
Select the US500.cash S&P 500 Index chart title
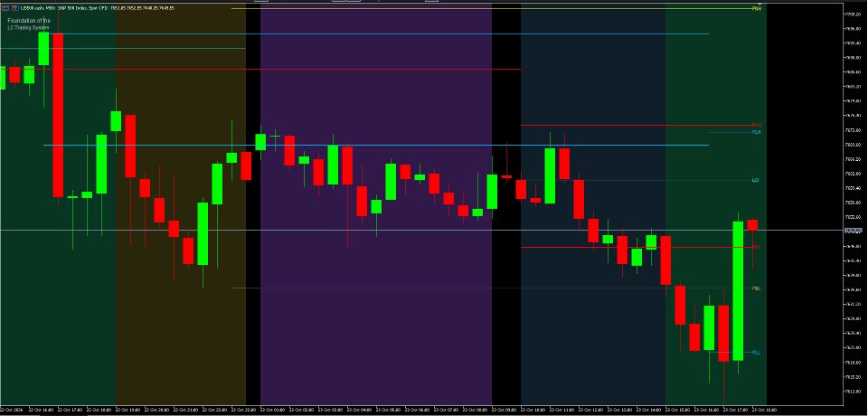pyautogui.click(x=98, y=8)
